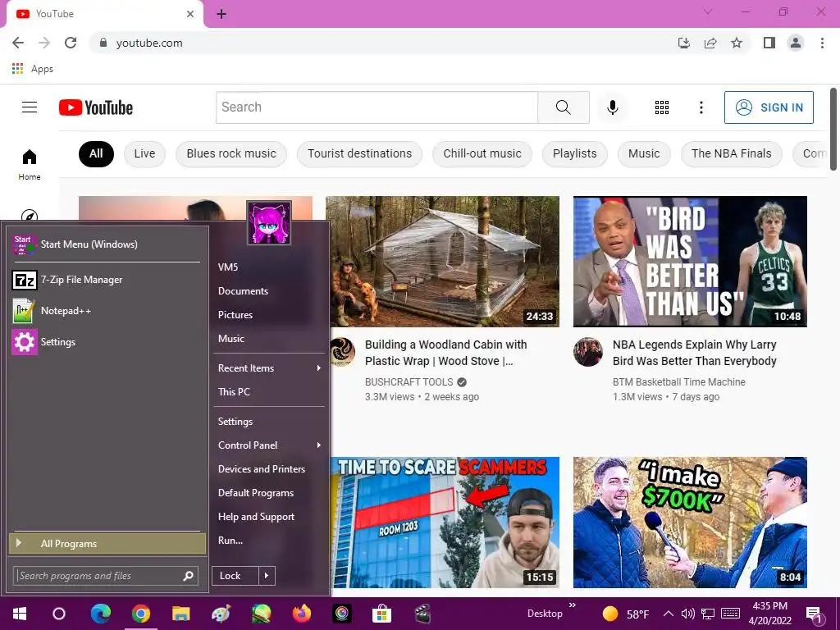The height and width of the screenshot is (630, 840).
Task: Open Woodland Cabin video title link
Action: pos(445,353)
